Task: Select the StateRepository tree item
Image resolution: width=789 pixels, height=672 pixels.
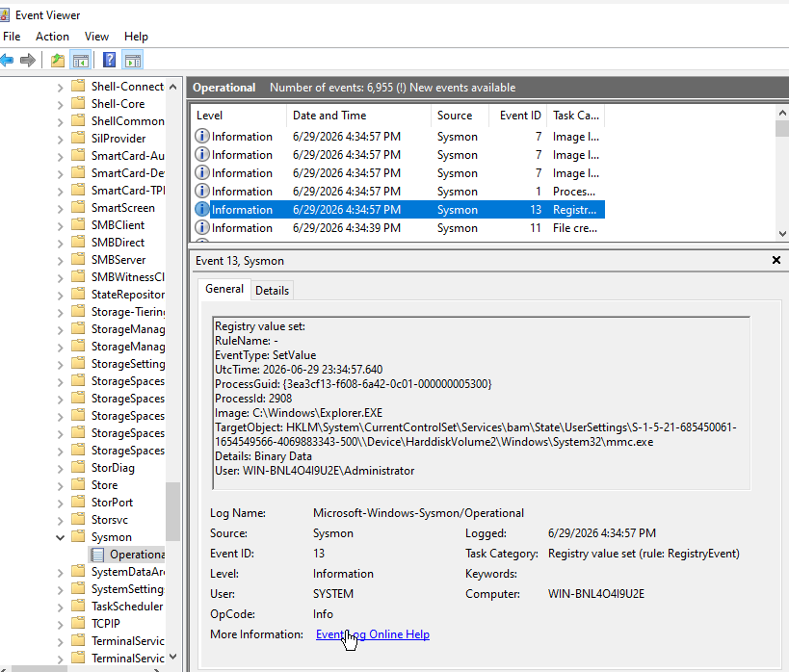Action: point(128,294)
